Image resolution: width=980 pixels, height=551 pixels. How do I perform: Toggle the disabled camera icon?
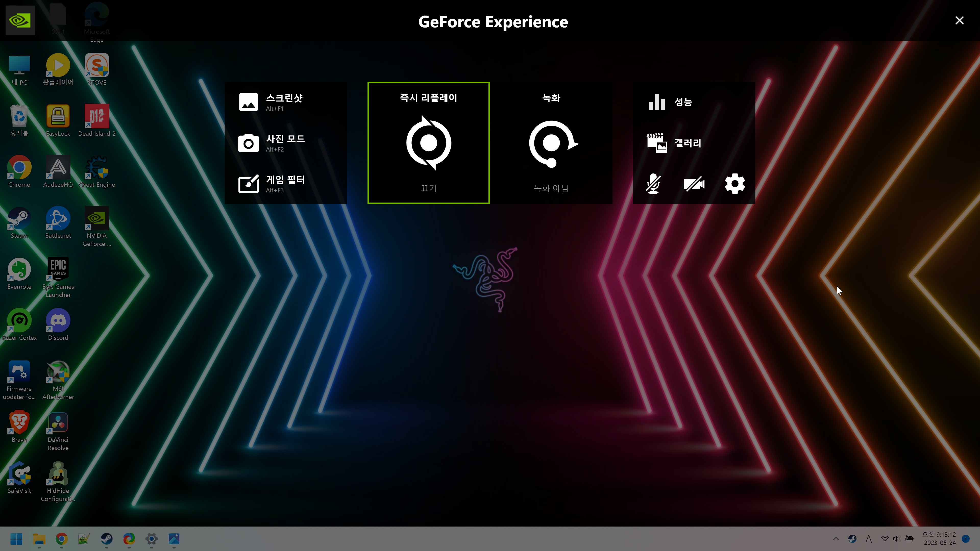click(694, 184)
